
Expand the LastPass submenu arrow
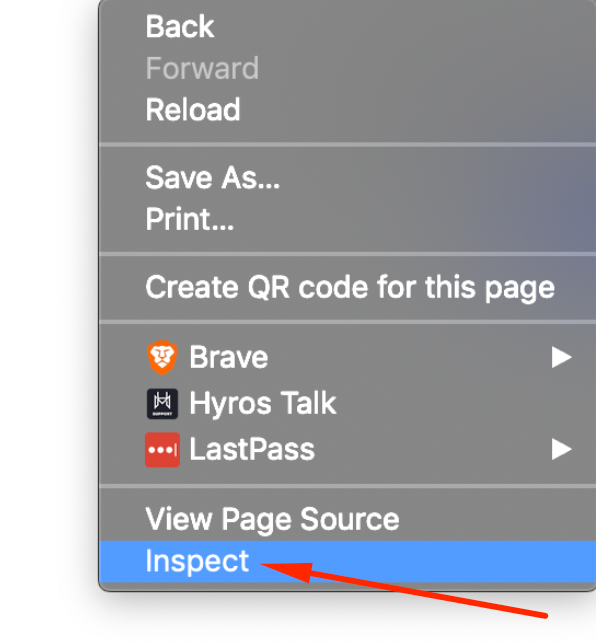click(561, 450)
